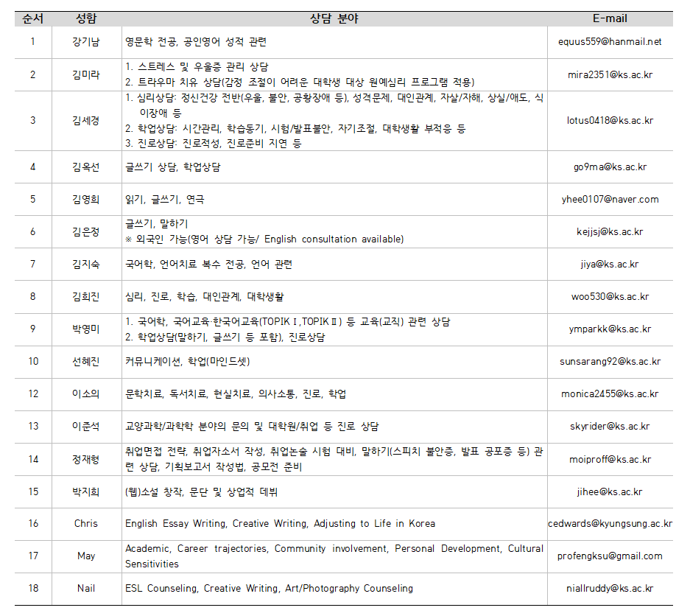Select the 성함 column header
The height and width of the screenshot is (616, 690).
86,18
